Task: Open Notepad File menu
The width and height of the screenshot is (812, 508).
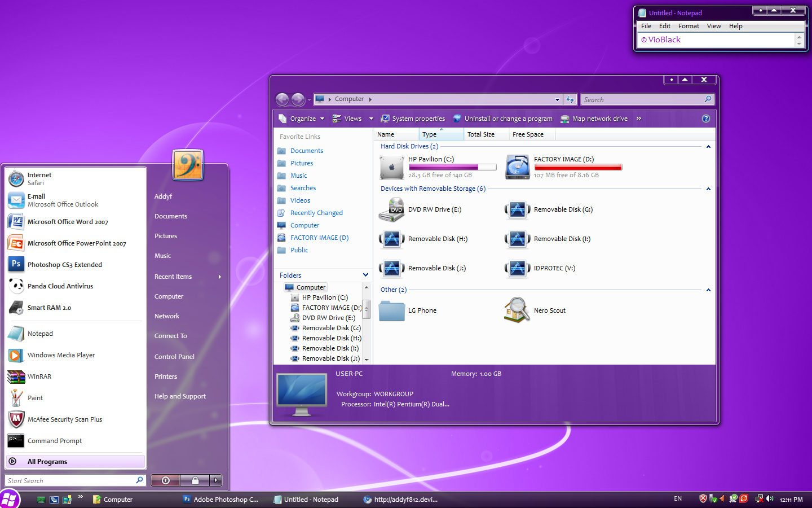Action: (646, 26)
